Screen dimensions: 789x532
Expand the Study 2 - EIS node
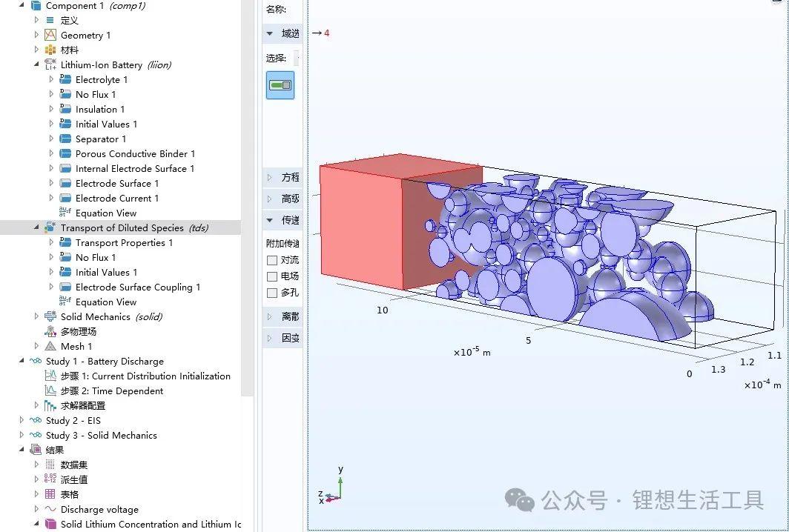click(22, 420)
